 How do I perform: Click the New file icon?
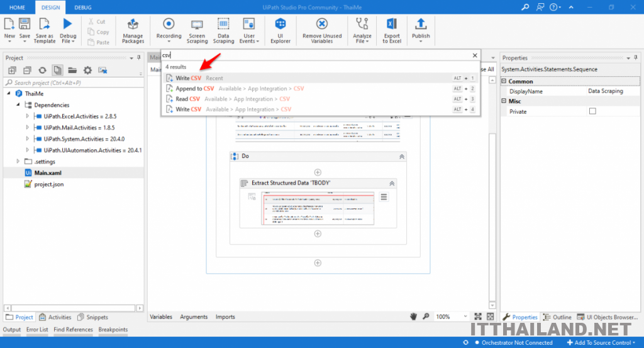coord(9,25)
